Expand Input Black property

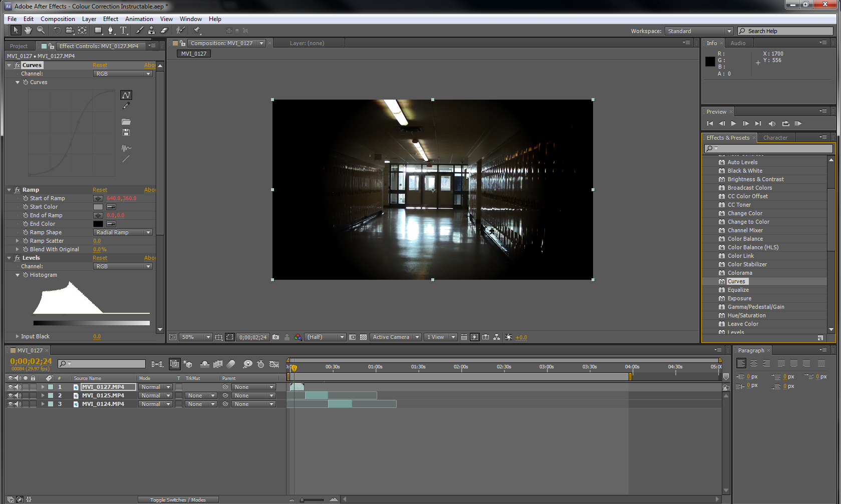[x=18, y=336]
